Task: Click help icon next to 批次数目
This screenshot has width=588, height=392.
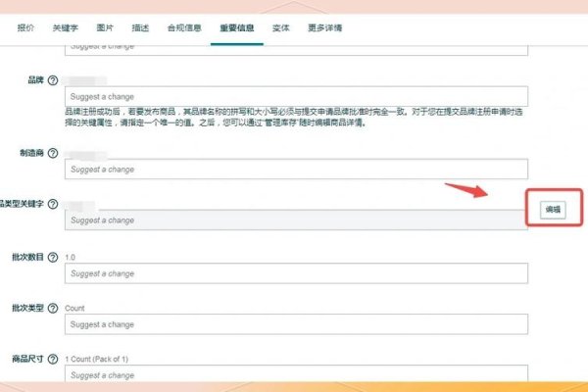Action: point(53,258)
